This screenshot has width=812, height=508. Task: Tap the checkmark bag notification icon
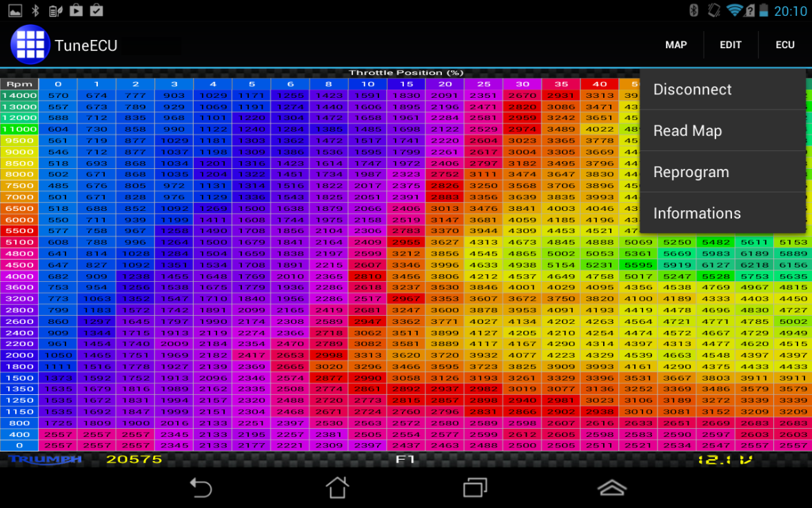(97, 10)
